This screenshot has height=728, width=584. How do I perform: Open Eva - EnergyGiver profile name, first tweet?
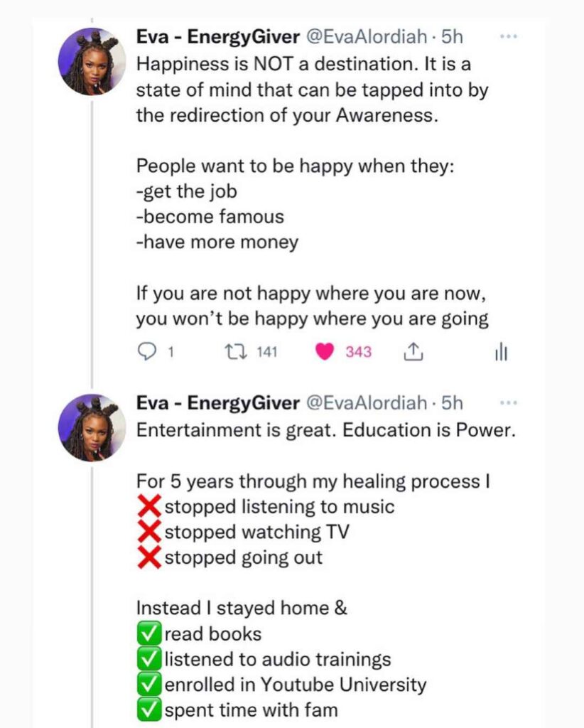pos(217,36)
